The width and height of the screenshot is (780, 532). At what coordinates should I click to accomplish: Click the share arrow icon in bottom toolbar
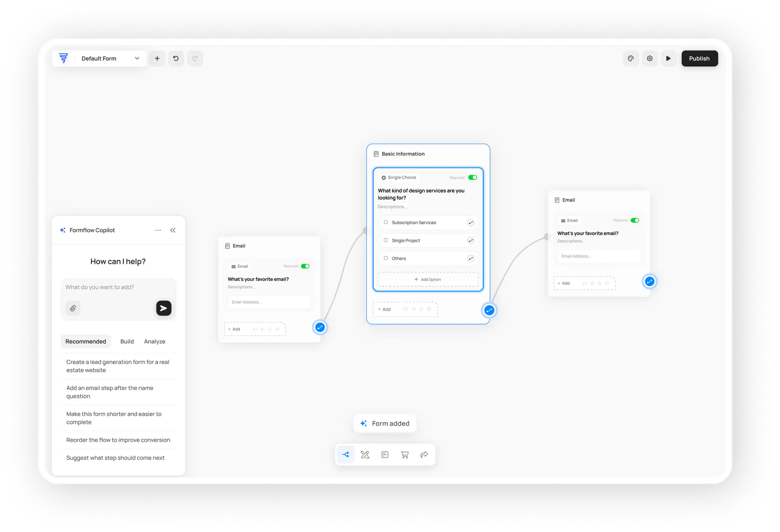(x=424, y=455)
